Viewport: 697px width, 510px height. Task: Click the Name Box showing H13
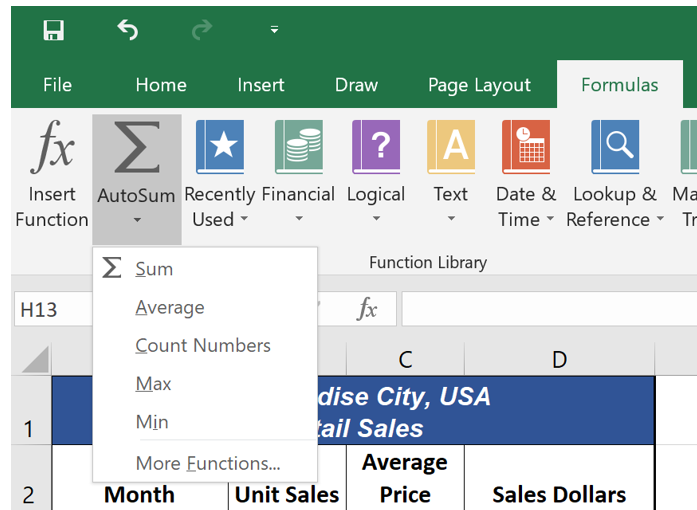pyautogui.click(x=53, y=309)
